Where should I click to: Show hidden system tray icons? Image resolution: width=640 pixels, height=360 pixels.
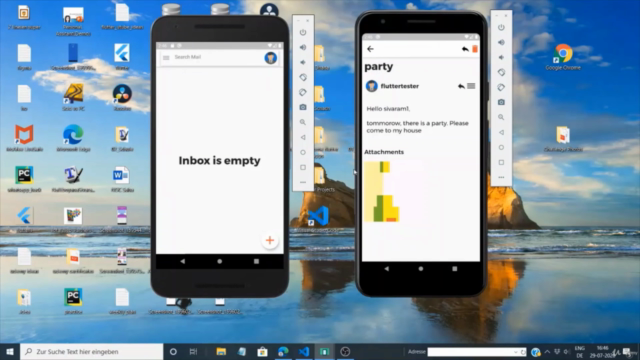pyautogui.click(x=547, y=351)
